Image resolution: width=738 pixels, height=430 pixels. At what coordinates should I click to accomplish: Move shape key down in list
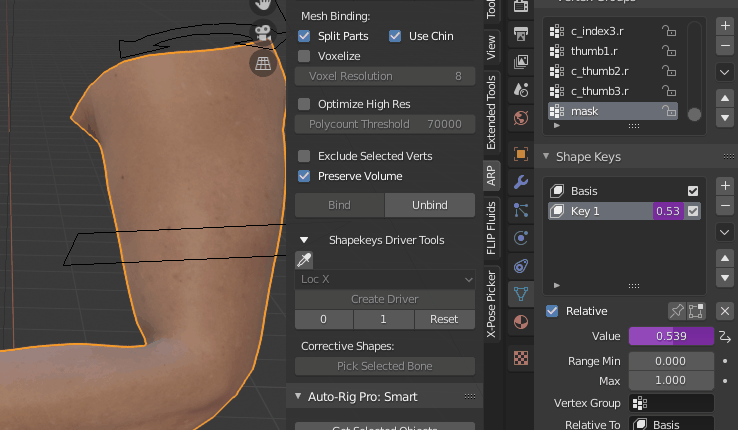(x=725, y=278)
